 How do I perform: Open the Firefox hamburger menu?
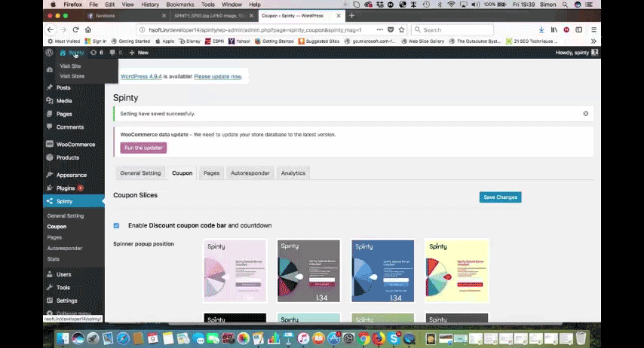594,29
